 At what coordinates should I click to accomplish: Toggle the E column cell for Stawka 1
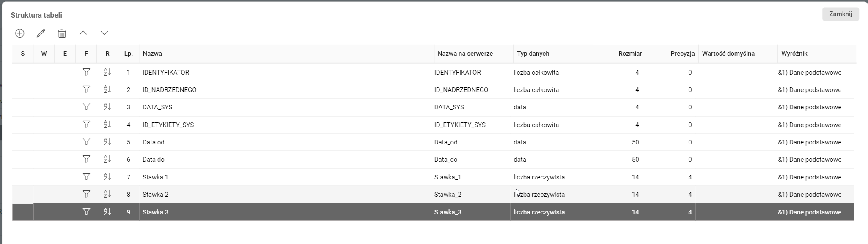(x=65, y=177)
